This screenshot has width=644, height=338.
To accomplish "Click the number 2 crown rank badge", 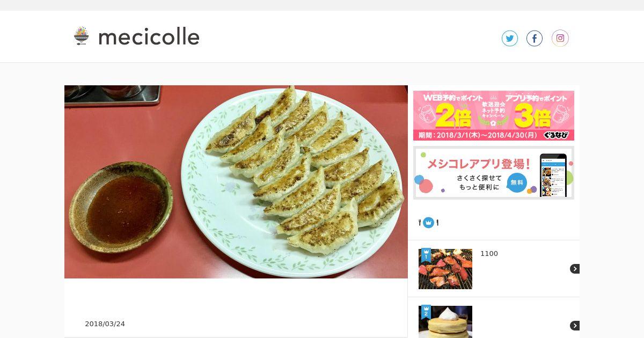I will pos(426,312).
